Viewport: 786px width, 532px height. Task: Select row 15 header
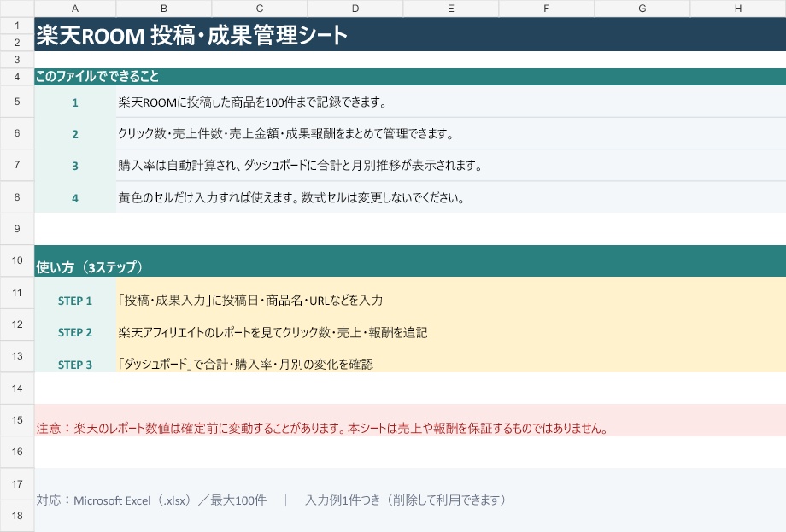point(17,420)
